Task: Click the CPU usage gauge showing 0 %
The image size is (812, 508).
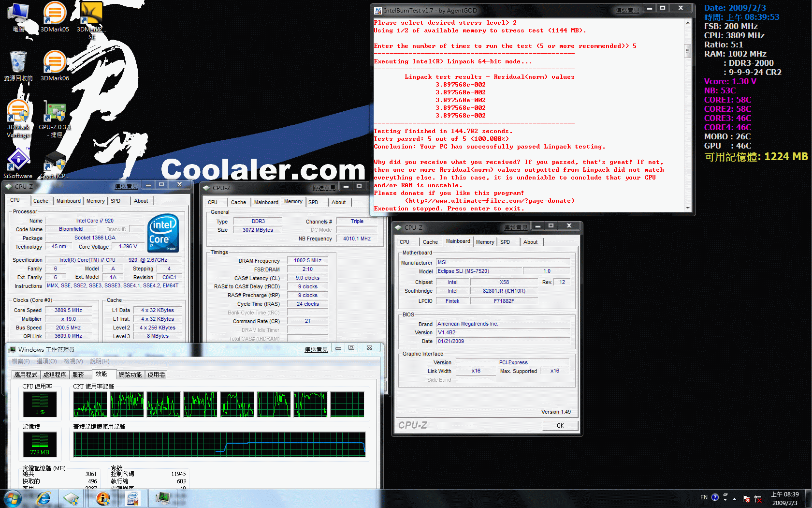Action: point(40,404)
